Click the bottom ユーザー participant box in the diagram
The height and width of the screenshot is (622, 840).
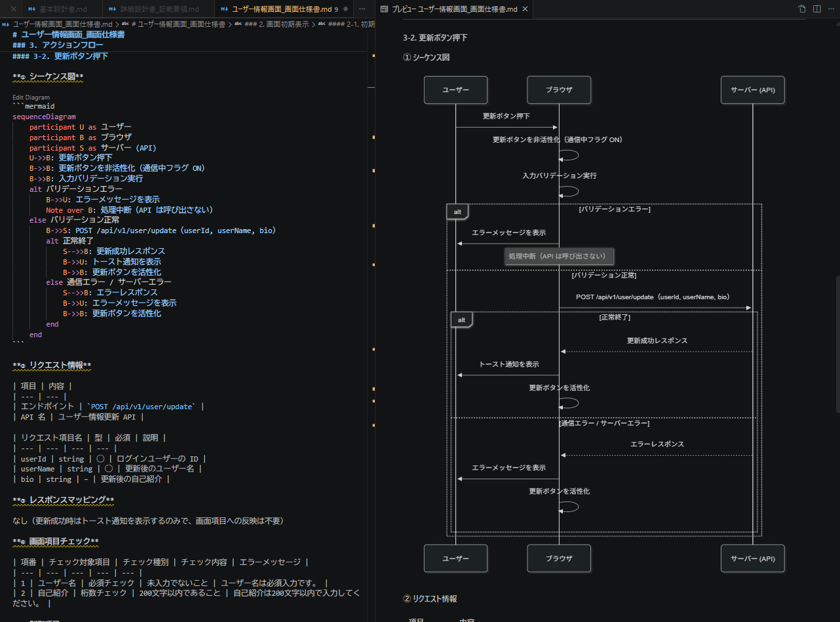click(455, 558)
